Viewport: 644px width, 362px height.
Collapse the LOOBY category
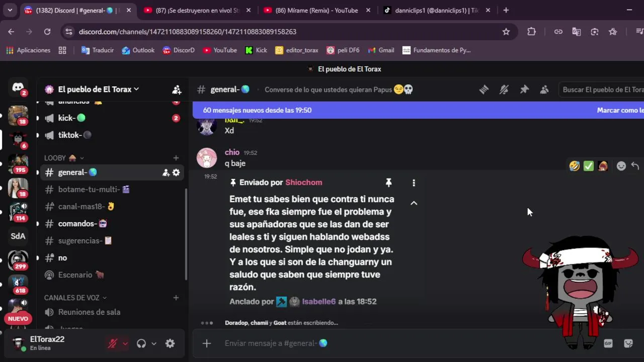pyautogui.click(x=64, y=158)
